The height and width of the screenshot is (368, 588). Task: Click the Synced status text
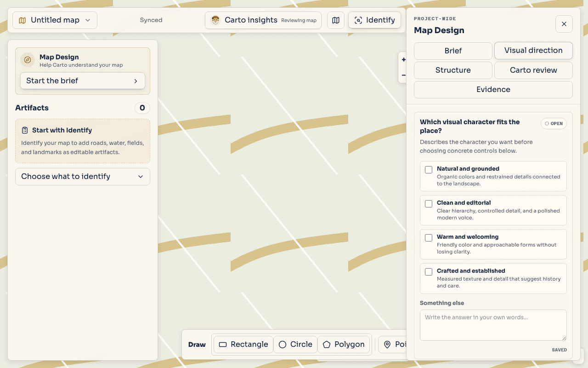pos(151,20)
